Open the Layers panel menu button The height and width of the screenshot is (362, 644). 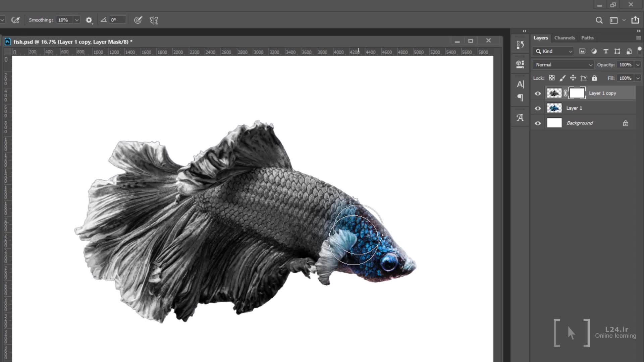[638, 38]
